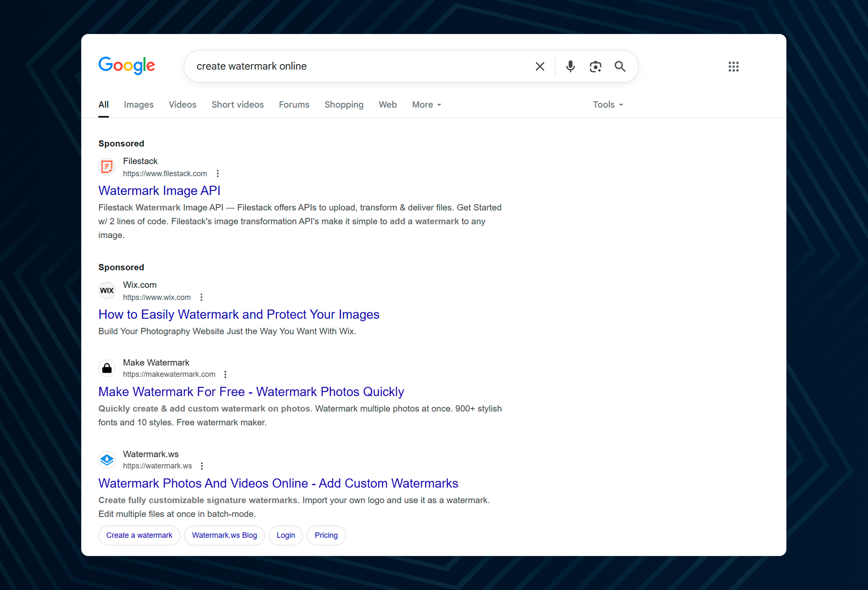868x590 pixels.
Task: Open the three-dot menu next to filestack.com
Action: 218,173
